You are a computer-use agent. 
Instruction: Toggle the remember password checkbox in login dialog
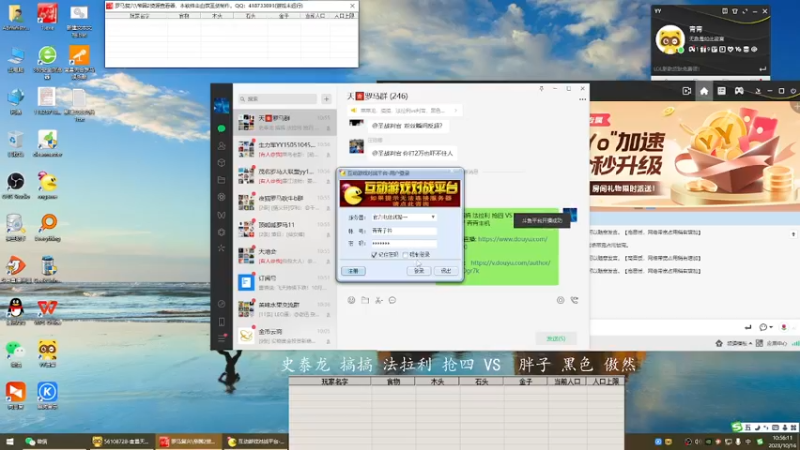click(x=374, y=255)
